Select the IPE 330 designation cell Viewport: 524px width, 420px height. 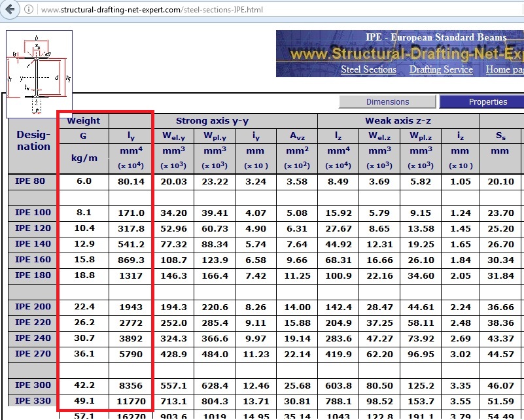(33, 401)
